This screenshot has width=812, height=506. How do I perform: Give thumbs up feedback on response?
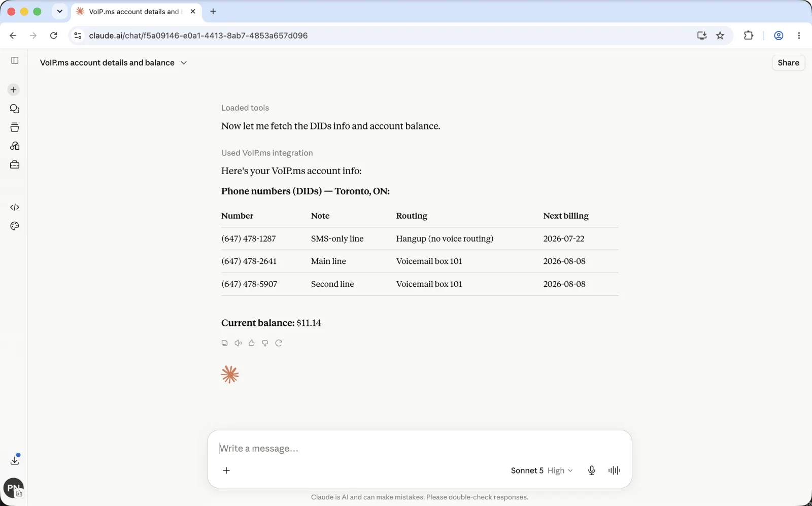[x=252, y=343]
